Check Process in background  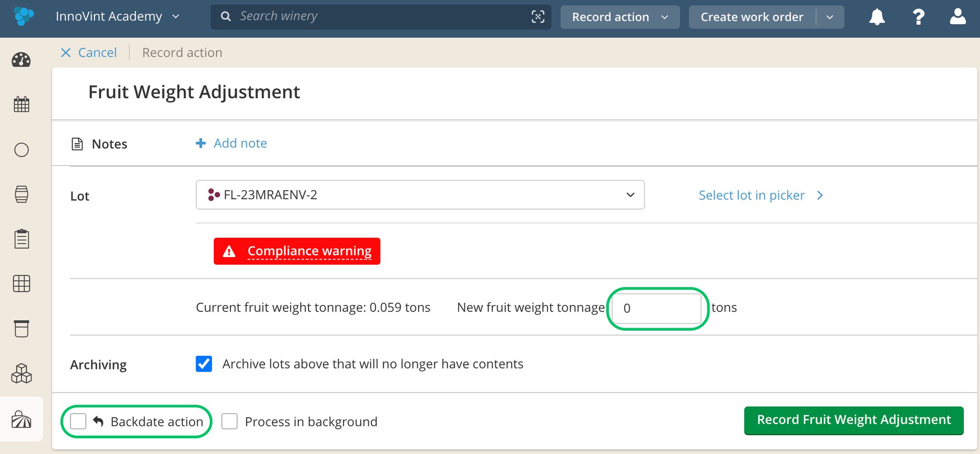pyautogui.click(x=229, y=421)
